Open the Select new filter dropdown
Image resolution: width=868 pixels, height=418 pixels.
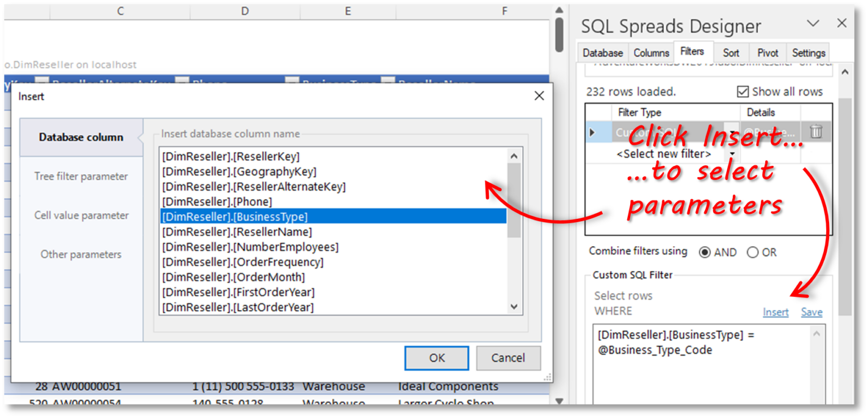732,154
